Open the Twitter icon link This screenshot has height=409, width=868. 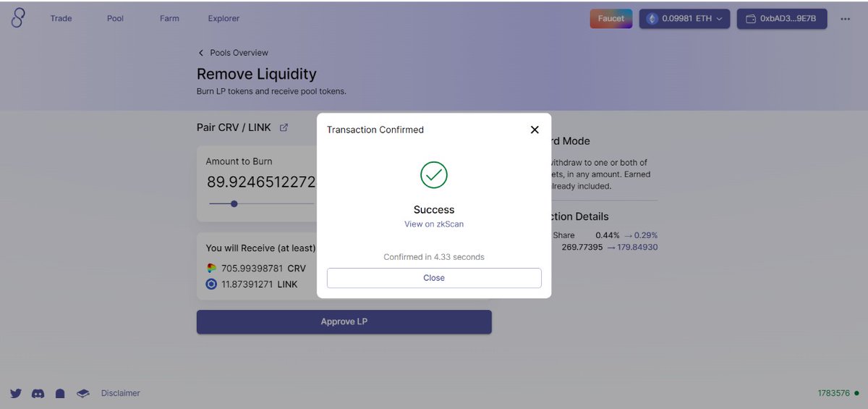pyautogui.click(x=16, y=393)
